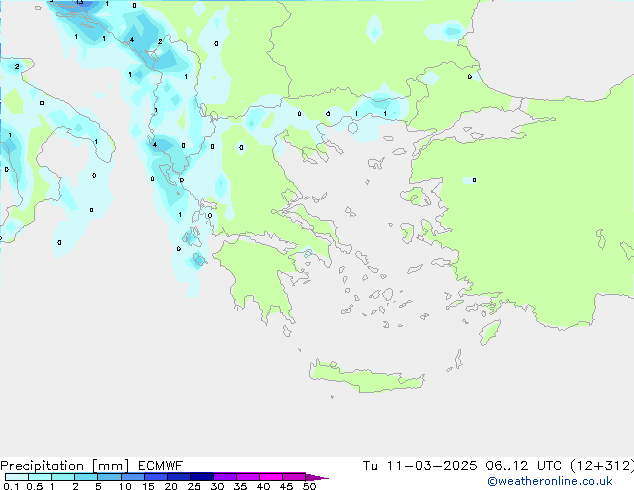Click the 2 to 5 mm legend swatch

(x=86, y=477)
